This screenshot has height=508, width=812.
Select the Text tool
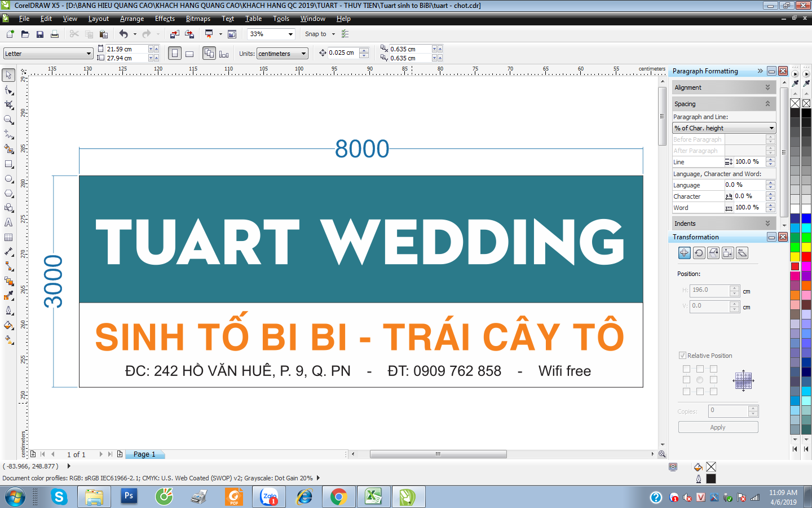pos(9,222)
